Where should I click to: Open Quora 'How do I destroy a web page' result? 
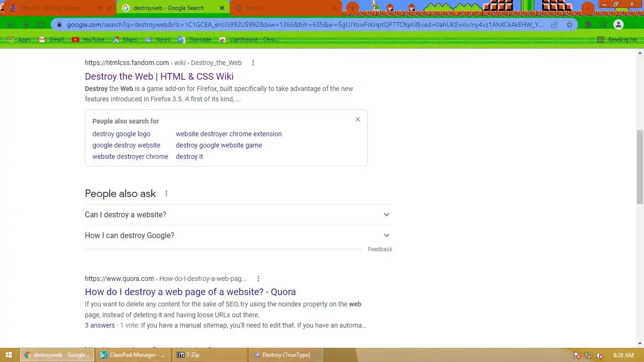[x=190, y=292]
